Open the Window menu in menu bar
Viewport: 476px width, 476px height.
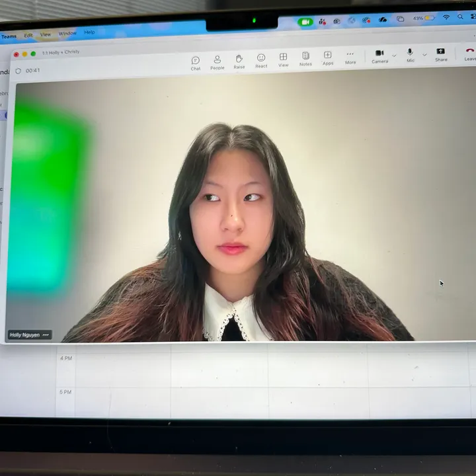pyautogui.click(x=67, y=34)
